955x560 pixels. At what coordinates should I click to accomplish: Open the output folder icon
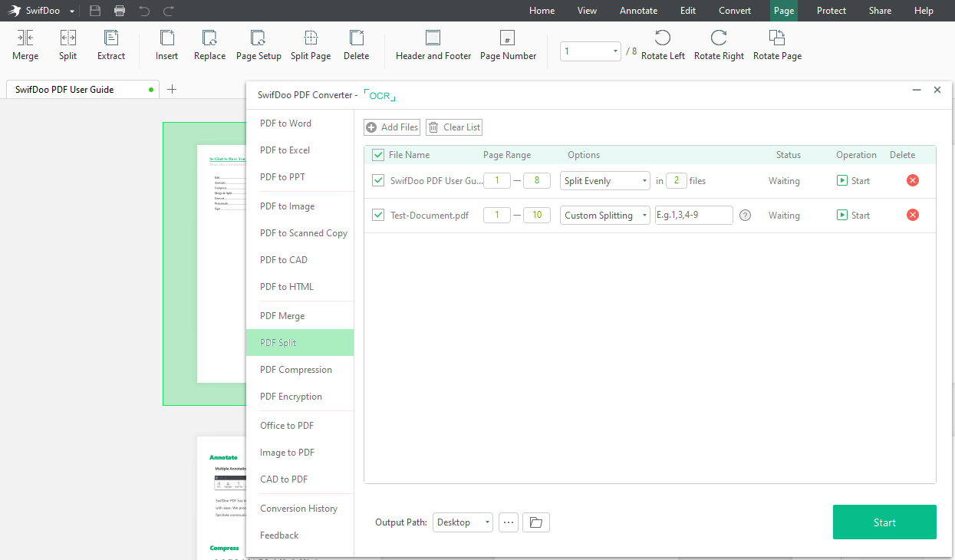coord(536,522)
